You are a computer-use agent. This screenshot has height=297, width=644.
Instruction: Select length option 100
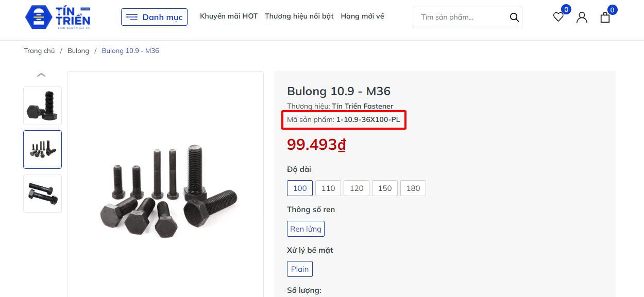(x=300, y=188)
